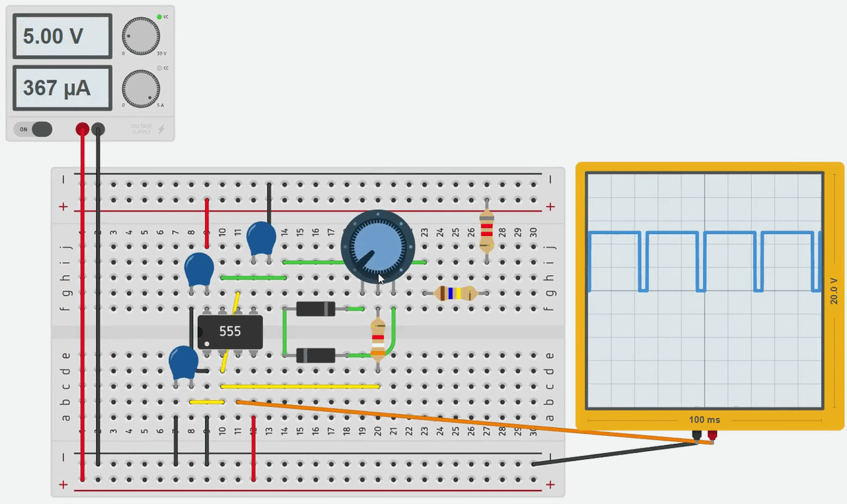The image size is (847, 504).
Task: Select the red wire at column 12 bottom
Action: [254, 449]
